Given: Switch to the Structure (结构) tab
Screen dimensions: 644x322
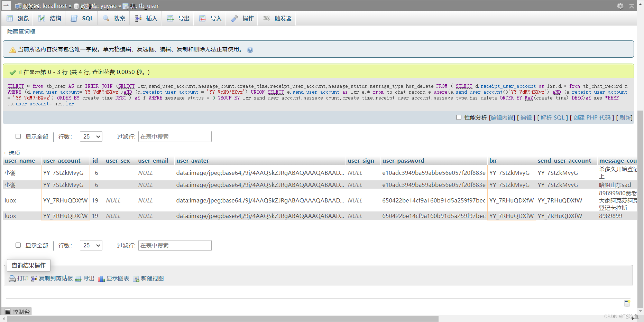Looking at the screenshot, I should point(50,18).
